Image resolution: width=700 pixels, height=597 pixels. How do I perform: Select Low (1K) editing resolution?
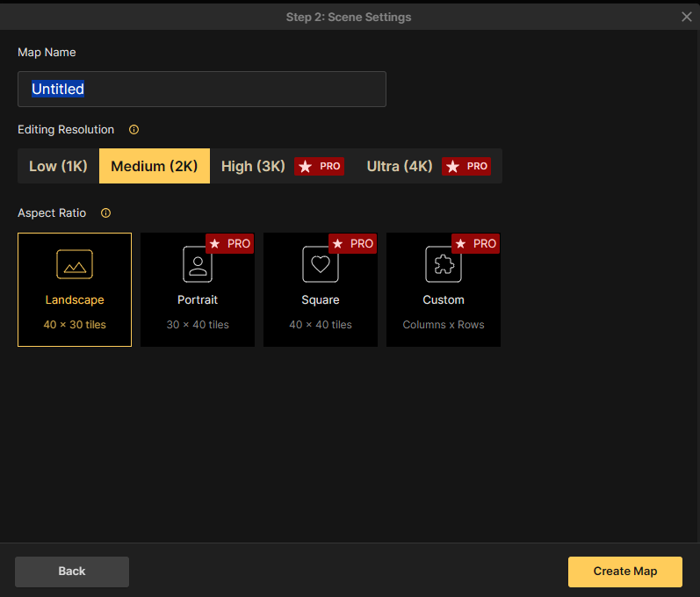[58, 166]
